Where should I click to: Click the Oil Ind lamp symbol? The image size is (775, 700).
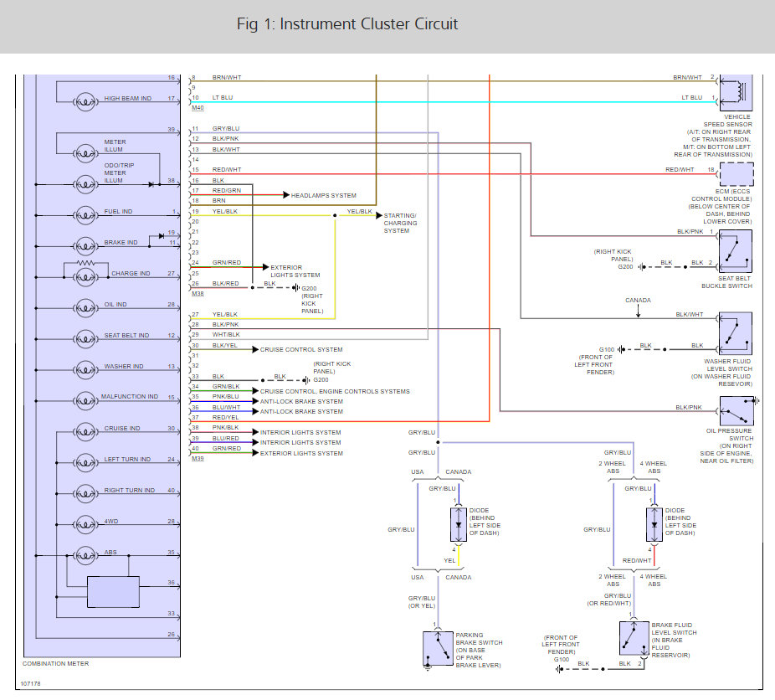[85, 308]
